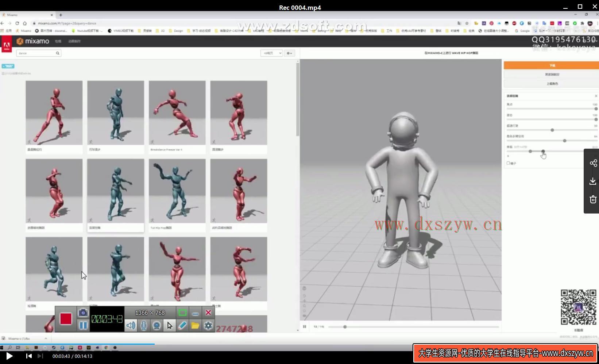599x364 pixels.
Task: Remove the blue dance filter tag
Action: 8,66
